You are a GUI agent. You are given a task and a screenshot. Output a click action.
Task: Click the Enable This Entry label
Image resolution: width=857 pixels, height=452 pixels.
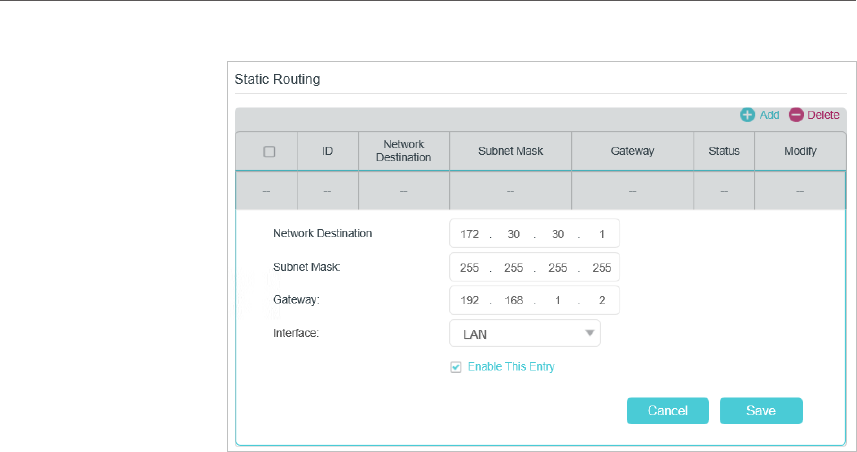(511, 367)
